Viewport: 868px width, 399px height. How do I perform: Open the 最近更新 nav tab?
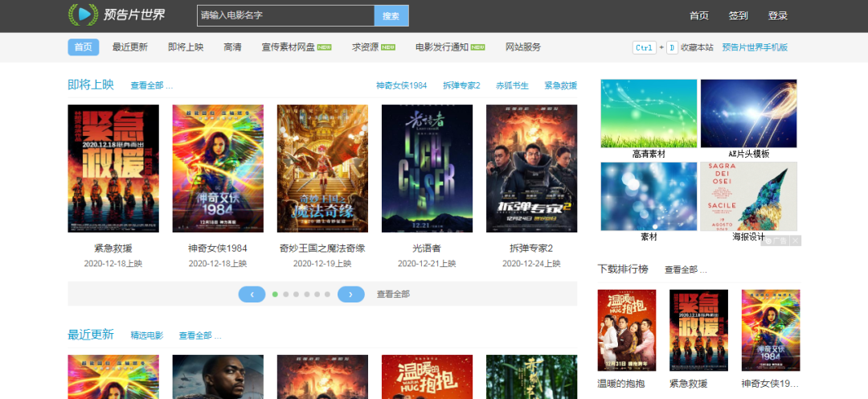click(x=130, y=47)
